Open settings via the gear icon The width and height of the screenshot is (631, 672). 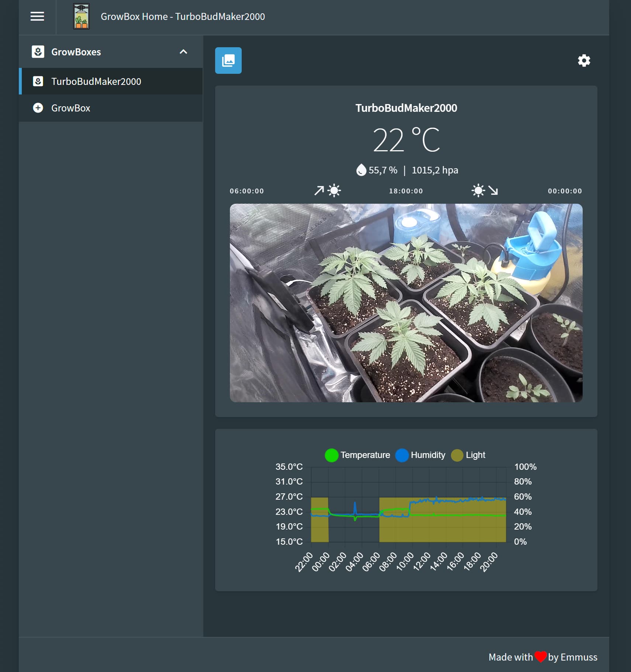(x=584, y=61)
